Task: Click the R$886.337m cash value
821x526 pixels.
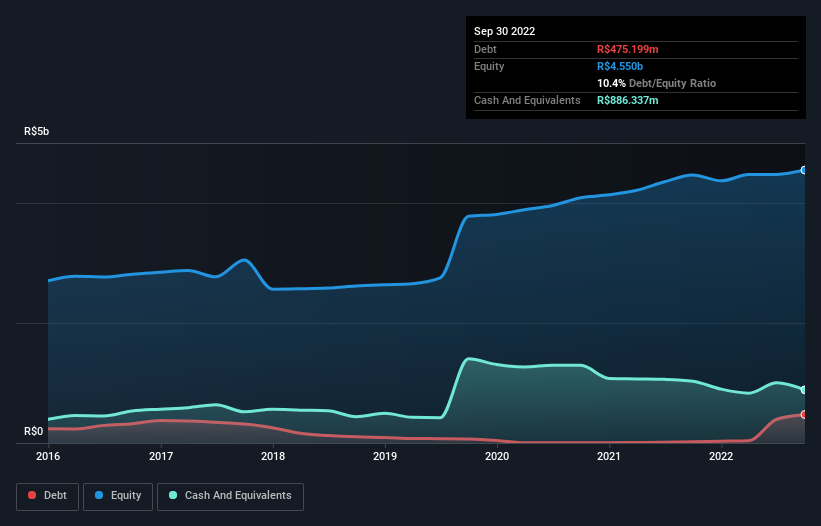Action: coord(627,100)
